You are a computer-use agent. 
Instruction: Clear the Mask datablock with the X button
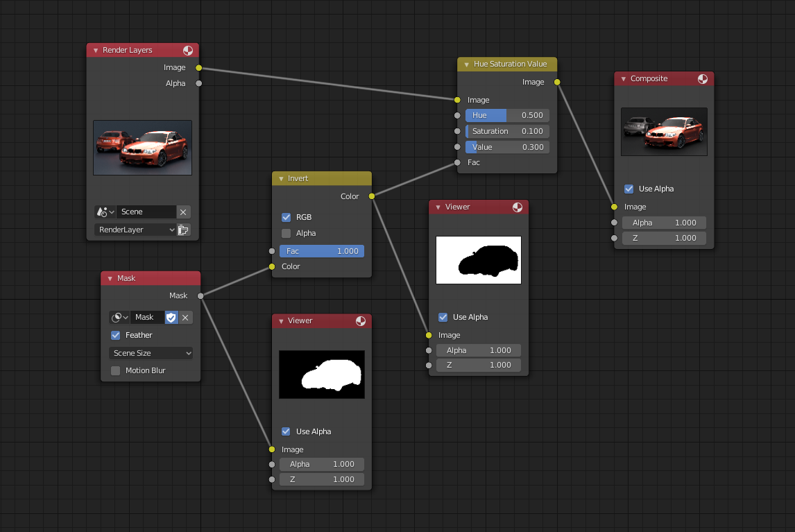tap(184, 317)
